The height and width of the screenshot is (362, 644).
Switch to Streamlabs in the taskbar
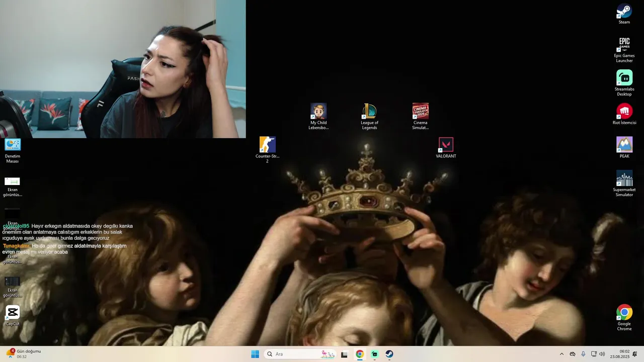pos(374,354)
